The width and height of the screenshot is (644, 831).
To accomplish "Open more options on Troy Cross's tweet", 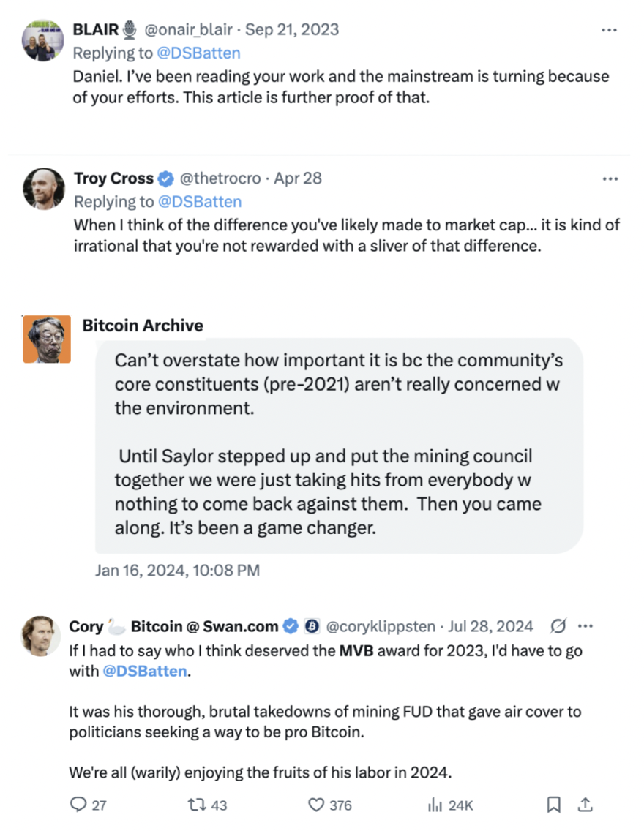I will [609, 178].
